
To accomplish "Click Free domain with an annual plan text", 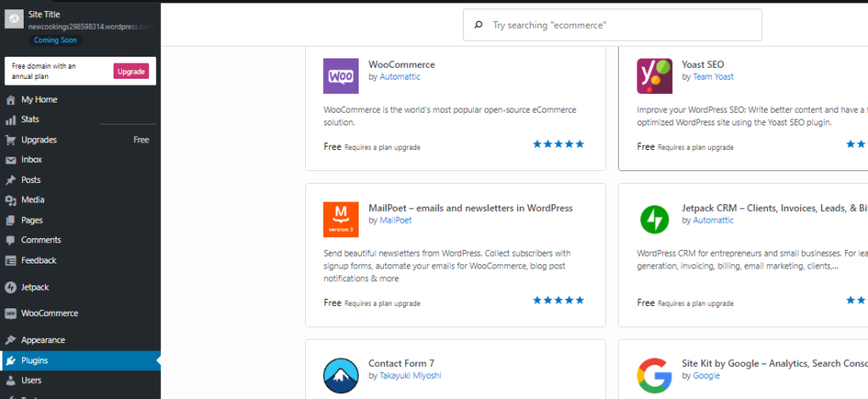I will [44, 71].
